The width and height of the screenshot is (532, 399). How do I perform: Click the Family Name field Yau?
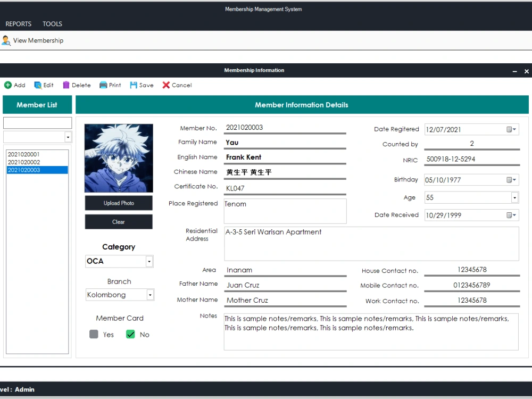click(x=285, y=143)
